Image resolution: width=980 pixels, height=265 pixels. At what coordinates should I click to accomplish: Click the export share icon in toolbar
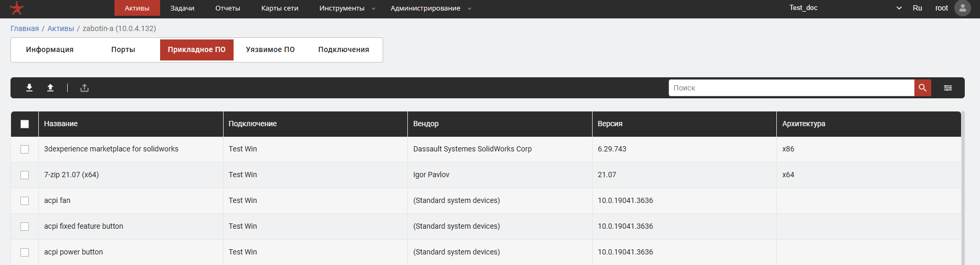[85, 88]
